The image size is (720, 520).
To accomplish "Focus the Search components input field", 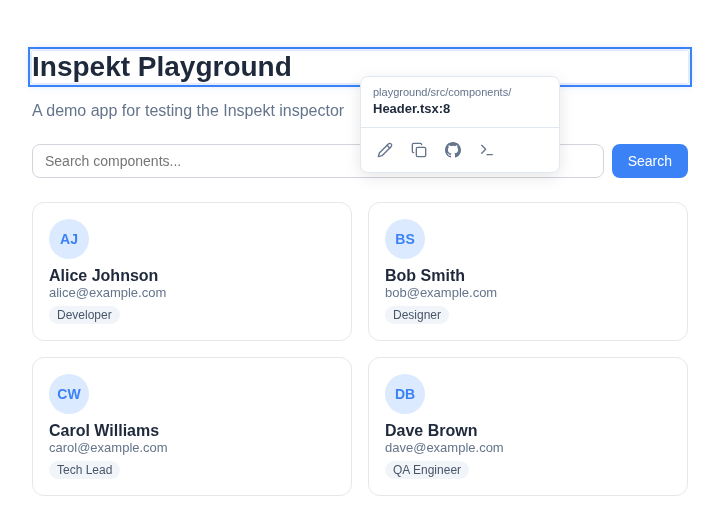I will coord(318,161).
